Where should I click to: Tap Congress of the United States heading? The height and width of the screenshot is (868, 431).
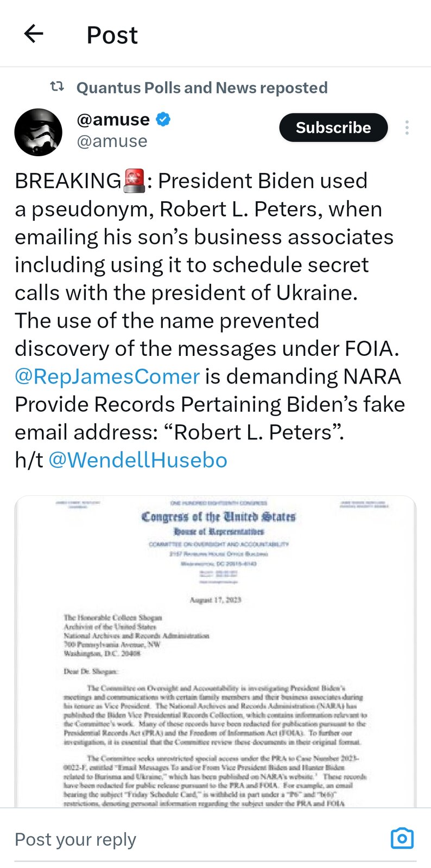[218, 516]
